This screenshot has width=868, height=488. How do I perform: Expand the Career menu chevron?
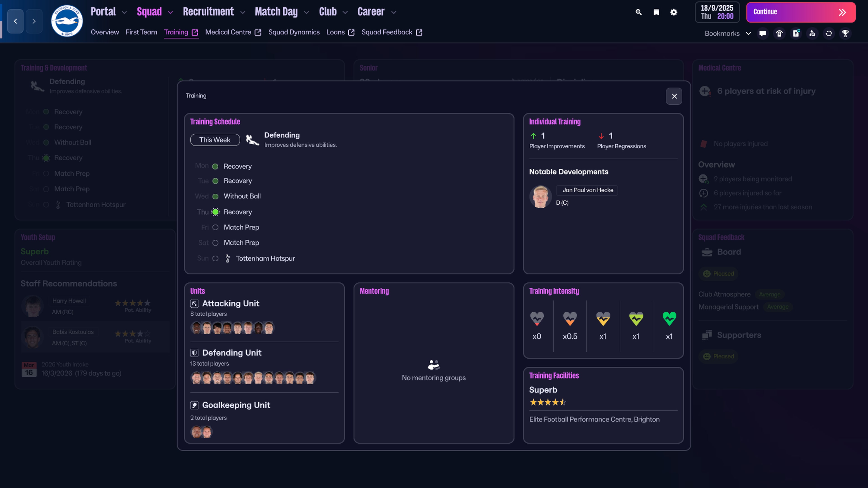tap(394, 12)
